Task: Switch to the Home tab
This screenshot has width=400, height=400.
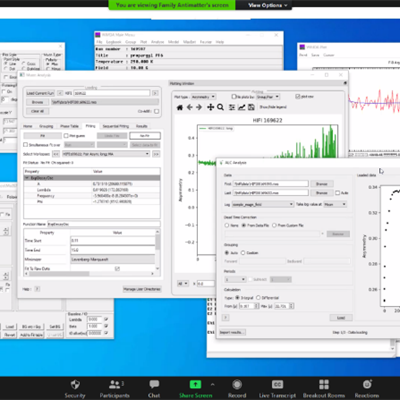Action: (x=28, y=126)
